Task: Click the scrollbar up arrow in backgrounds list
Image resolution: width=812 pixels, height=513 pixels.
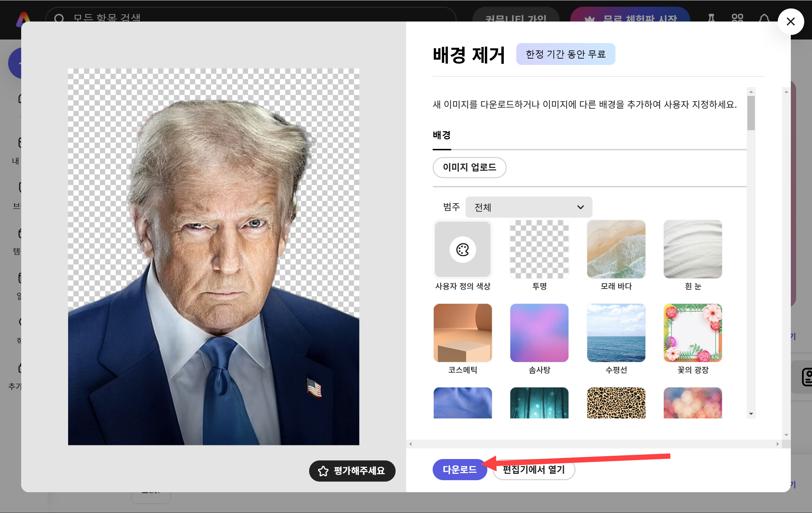Action: (x=751, y=92)
